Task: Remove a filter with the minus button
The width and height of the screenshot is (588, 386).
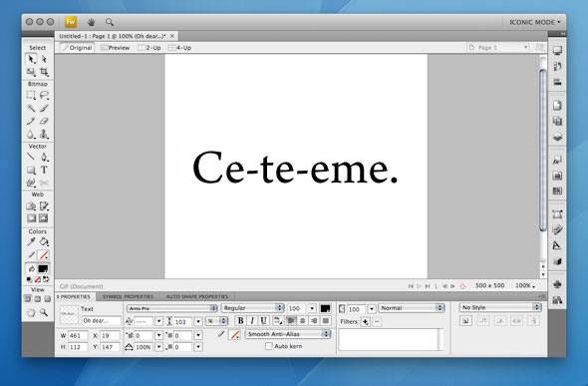Action: [x=377, y=321]
